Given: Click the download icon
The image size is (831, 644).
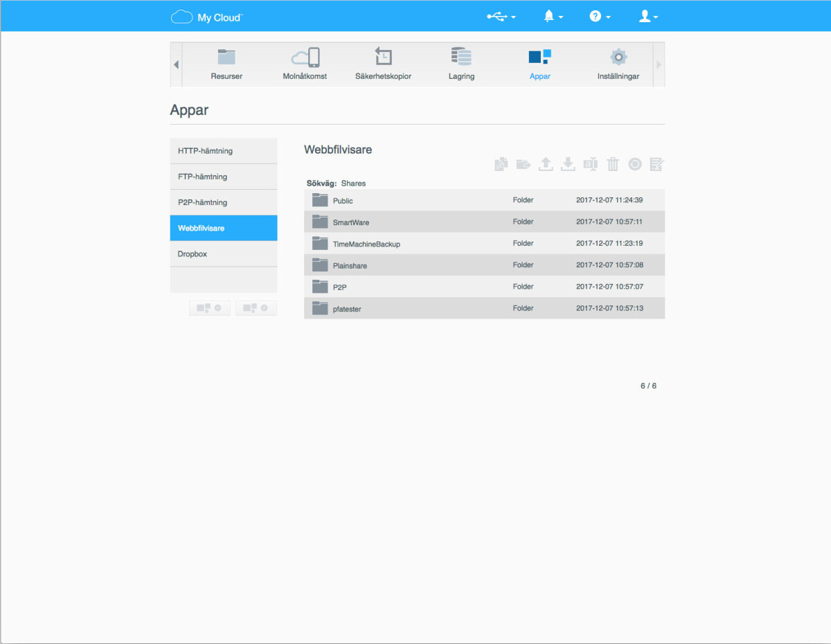Looking at the screenshot, I should coord(568,164).
